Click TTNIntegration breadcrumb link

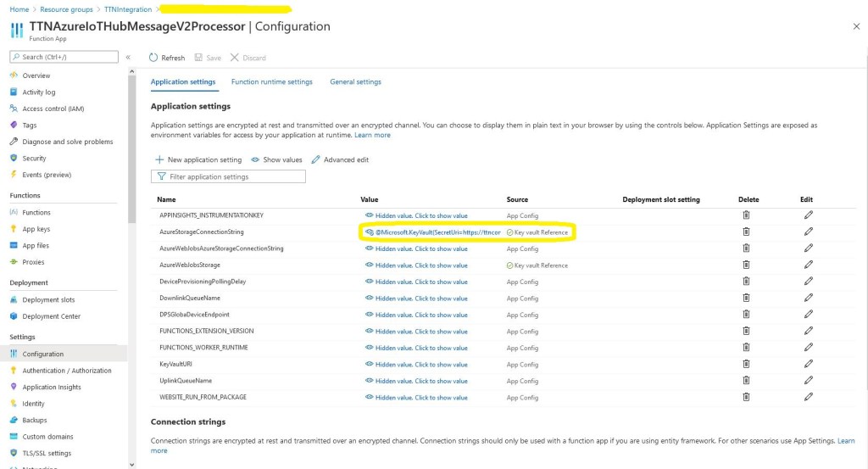coord(128,9)
